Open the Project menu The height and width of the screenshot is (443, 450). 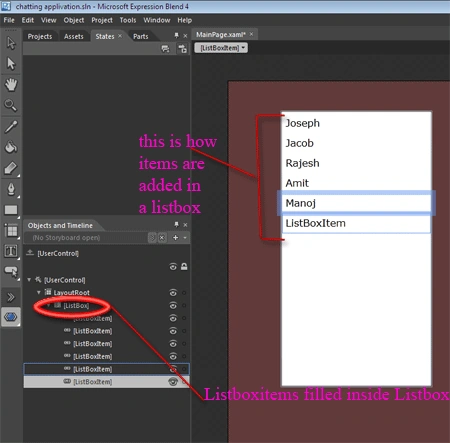point(102,20)
